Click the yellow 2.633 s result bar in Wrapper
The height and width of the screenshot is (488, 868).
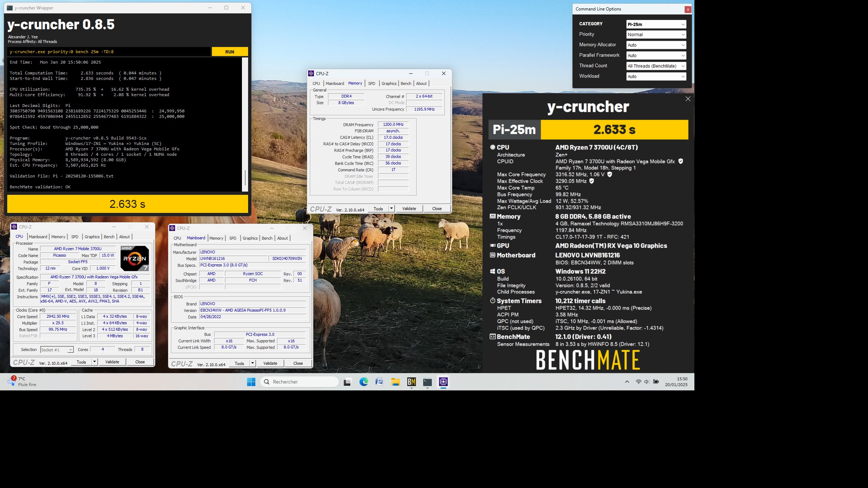coord(128,204)
